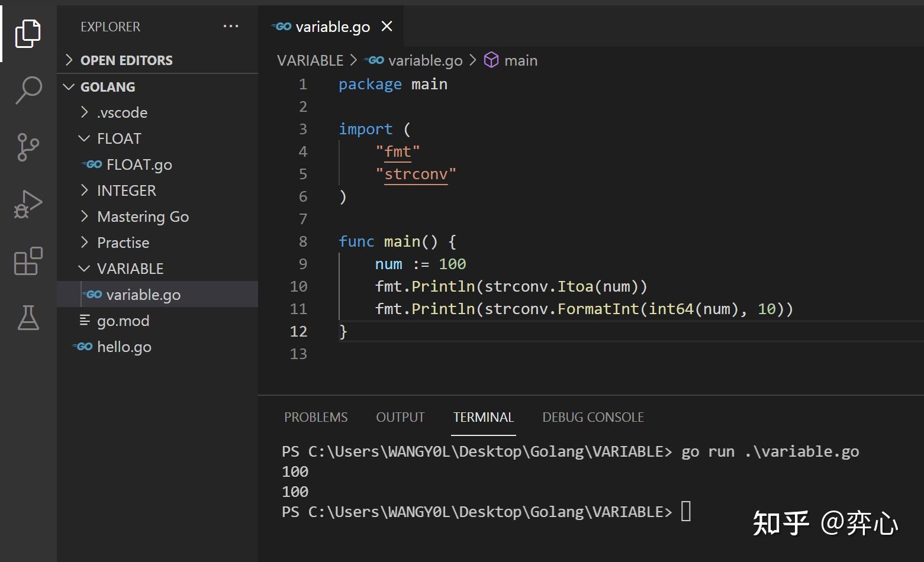Open the go.mod file
This screenshot has width=924, height=562.
pos(123,321)
